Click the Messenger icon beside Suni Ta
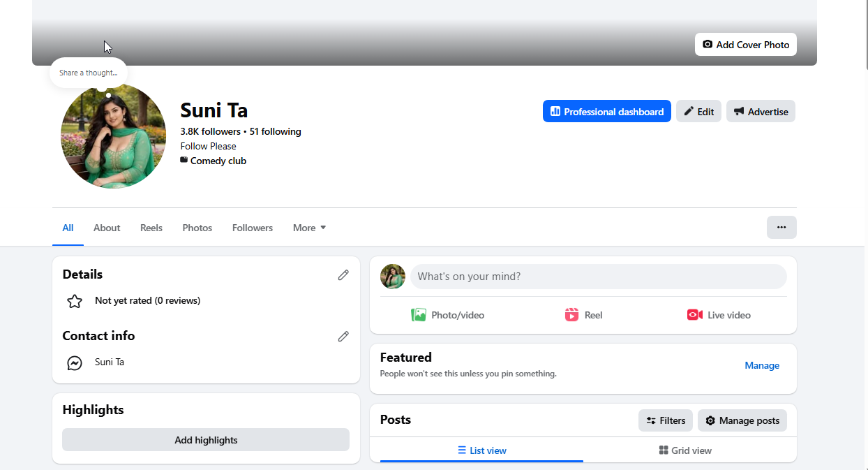Screen dimensions: 868x470 pyautogui.click(x=75, y=362)
